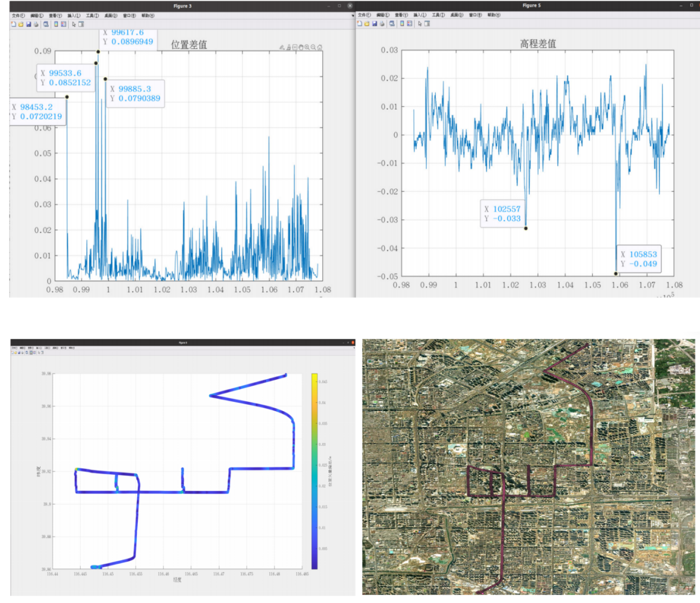Click the Save icon in Figure 3 toolbar
The width and height of the screenshot is (700, 603).
(x=28, y=24)
